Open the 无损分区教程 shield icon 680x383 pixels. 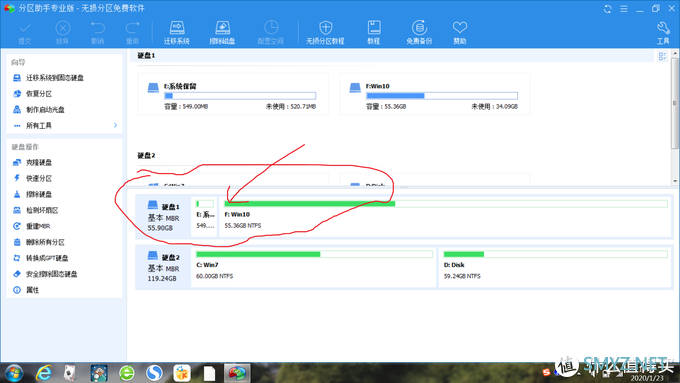point(325,33)
